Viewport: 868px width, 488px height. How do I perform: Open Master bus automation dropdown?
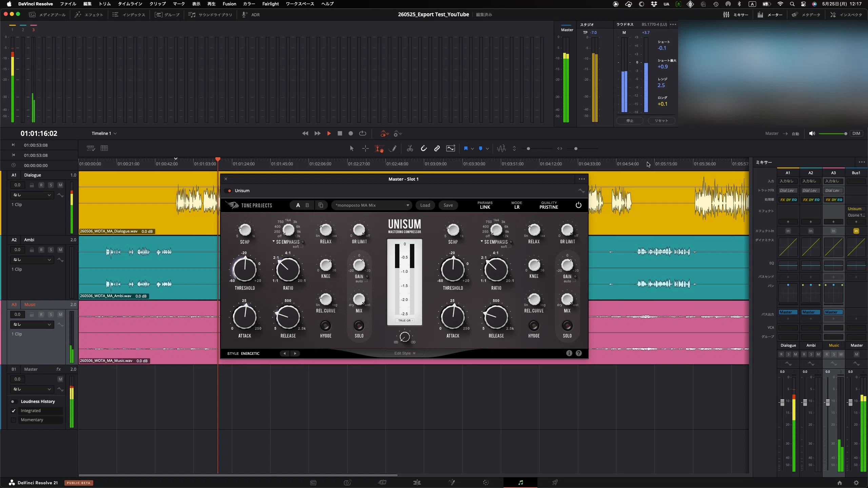[32, 389]
